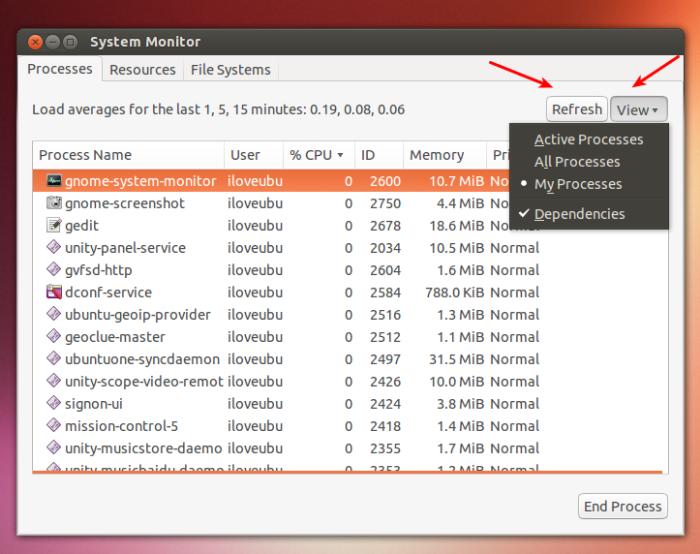
Task: Click memory value 18.6 MiB
Action: (x=456, y=226)
